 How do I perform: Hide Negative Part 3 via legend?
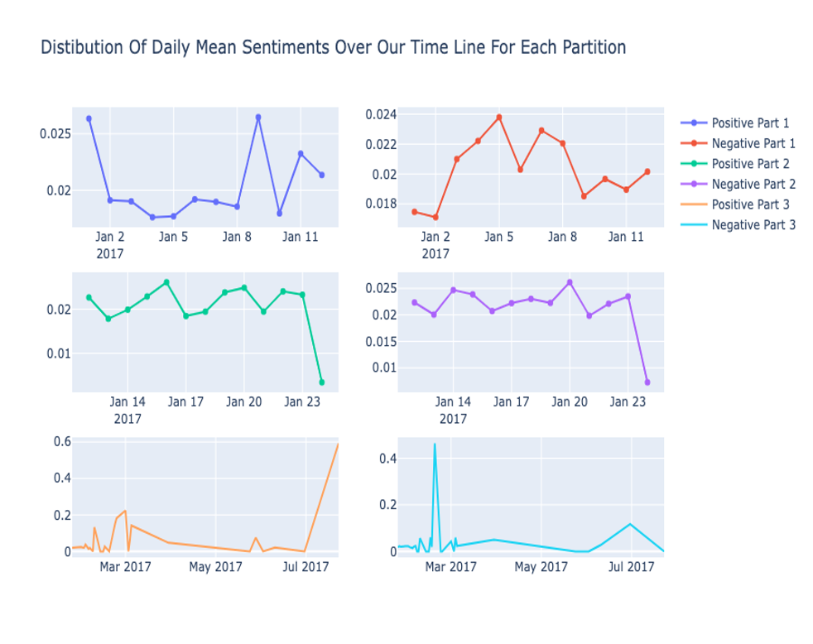point(753,224)
